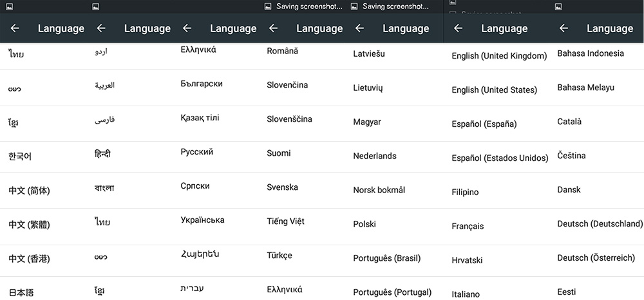The height and width of the screenshot is (300, 644).
Task: Choose Norsk bokmål from the list
Action: (379, 190)
